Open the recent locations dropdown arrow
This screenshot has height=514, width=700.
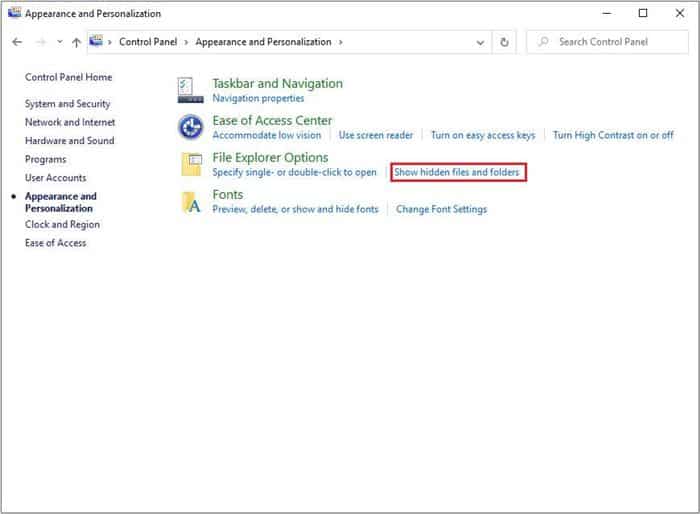[60, 42]
